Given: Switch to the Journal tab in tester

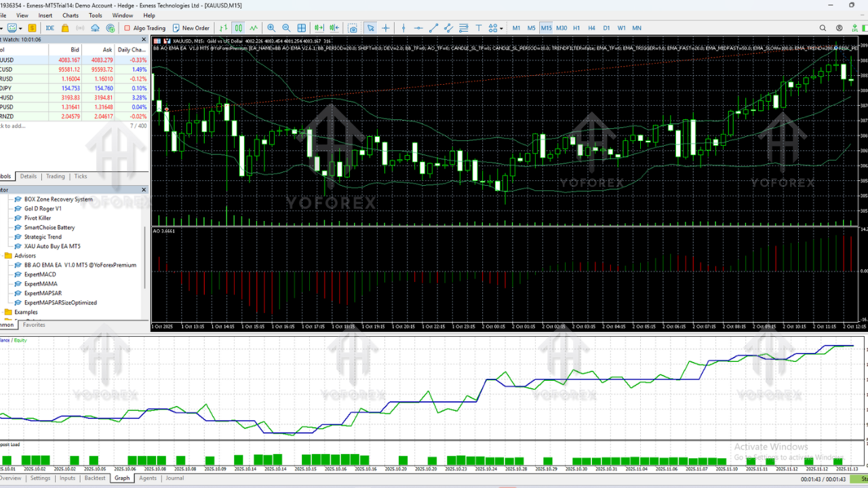Looking at the screenshot, I should (174, 478).
